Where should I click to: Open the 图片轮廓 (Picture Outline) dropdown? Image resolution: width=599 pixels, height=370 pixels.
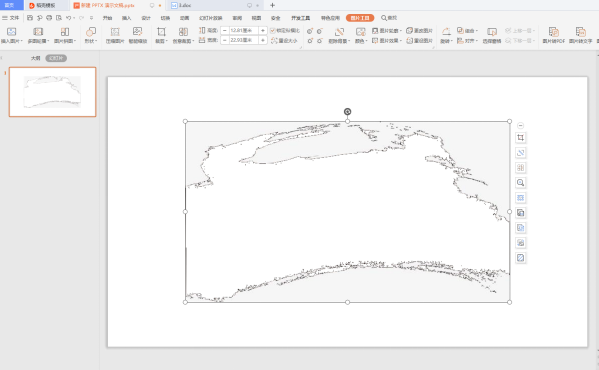tap(387, 31)
